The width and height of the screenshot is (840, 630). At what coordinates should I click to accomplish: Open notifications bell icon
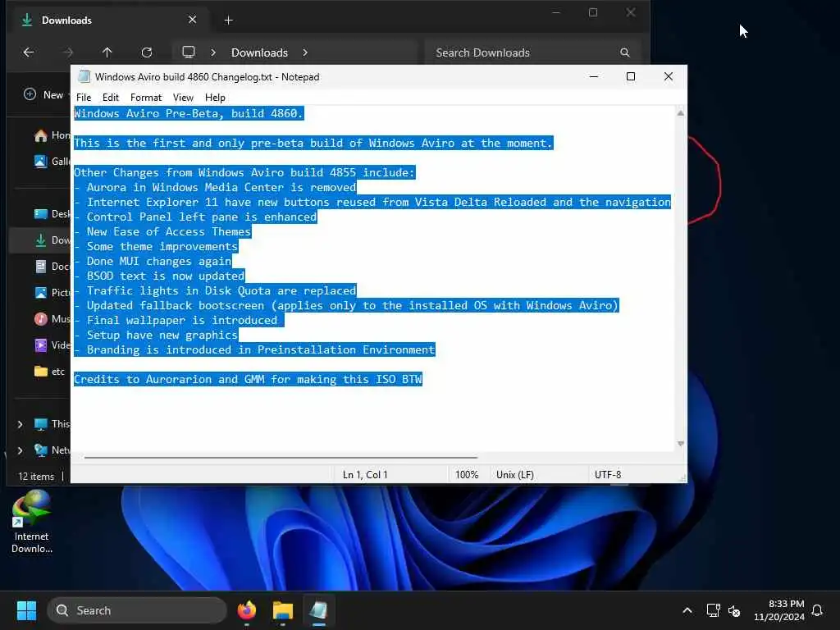point(817,610)
